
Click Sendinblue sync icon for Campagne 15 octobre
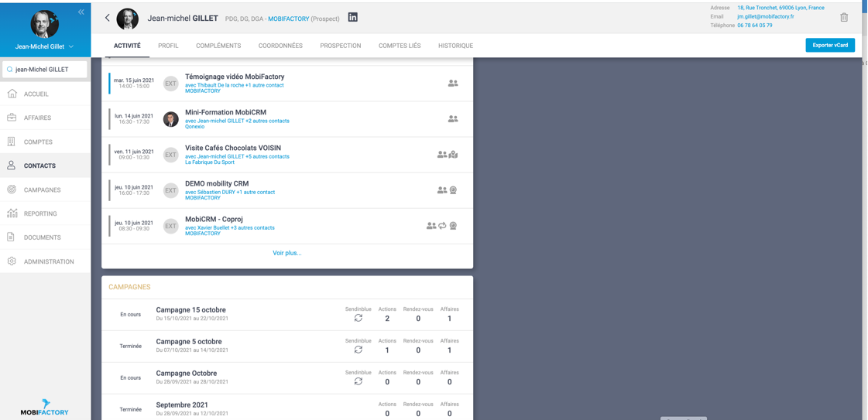(x=358, y=319)
